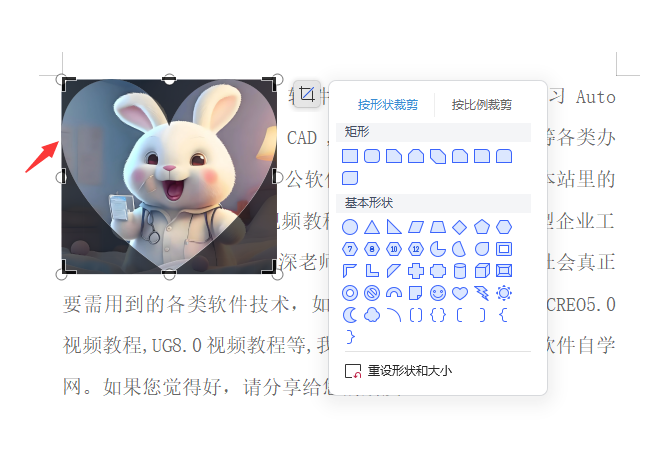This screenshot has height=456, width=665.
Task: Pick the trapezoid crop shape
Action: (438, 227)
